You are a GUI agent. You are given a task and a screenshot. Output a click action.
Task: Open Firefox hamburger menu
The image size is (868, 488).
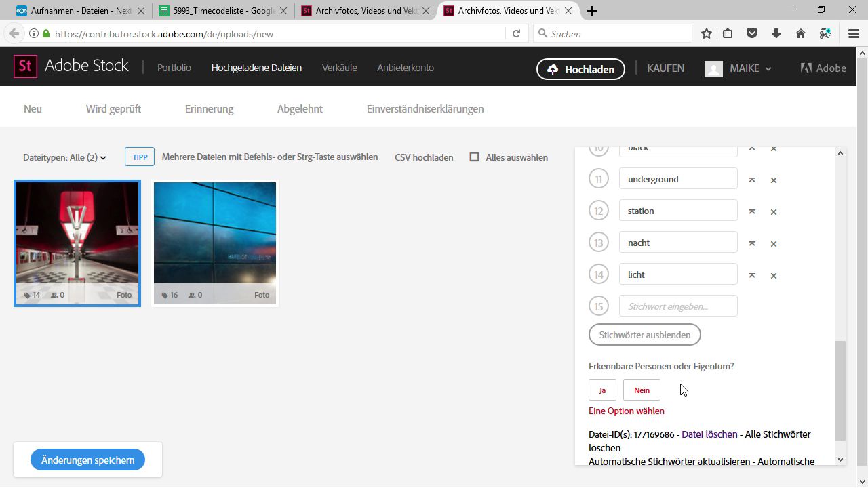pos(854,33)
